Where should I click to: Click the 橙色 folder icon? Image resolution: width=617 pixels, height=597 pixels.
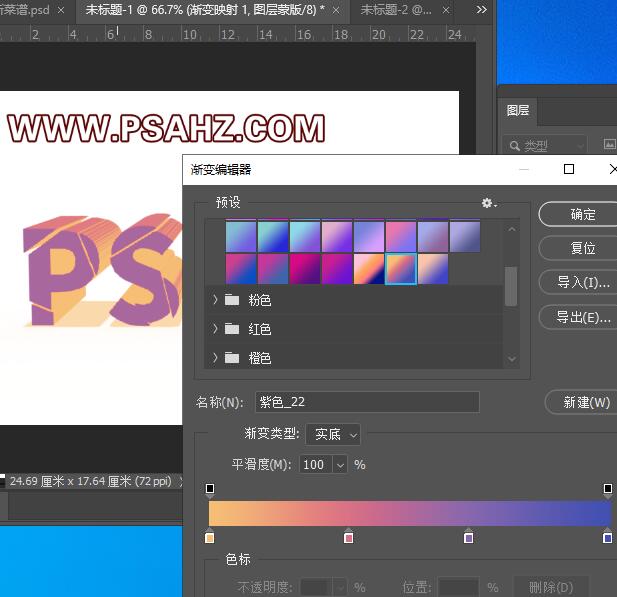[232, 358]
